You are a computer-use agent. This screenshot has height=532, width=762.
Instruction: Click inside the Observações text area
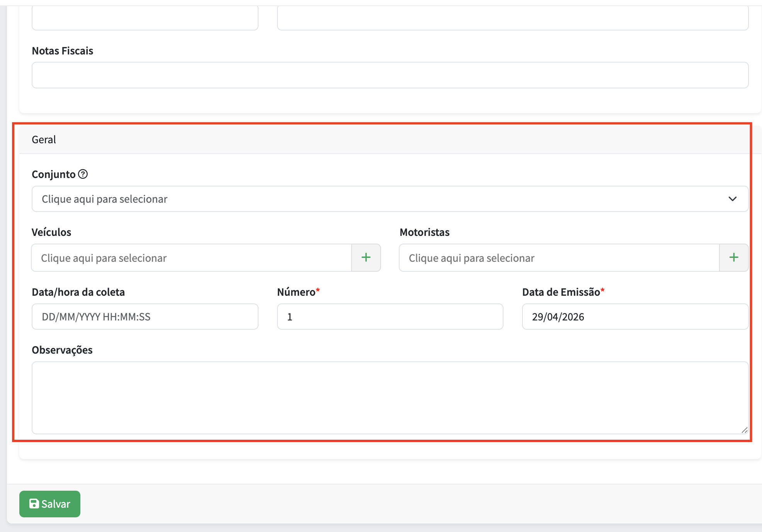(x=390, y=398)
